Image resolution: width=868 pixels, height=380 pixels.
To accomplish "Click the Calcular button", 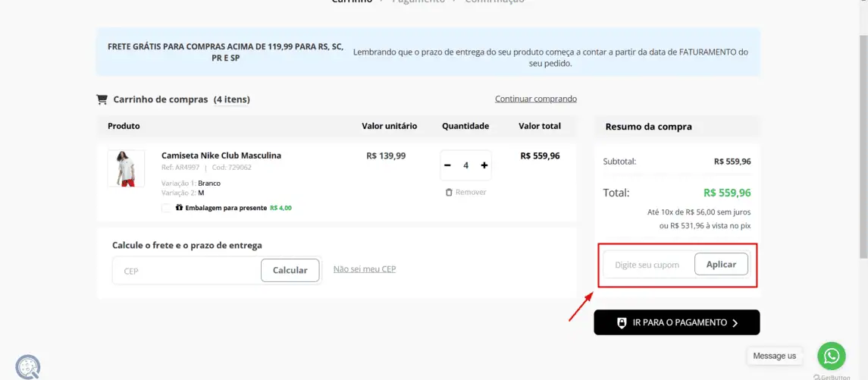I will pyautogui.click(x=290, y=270).
